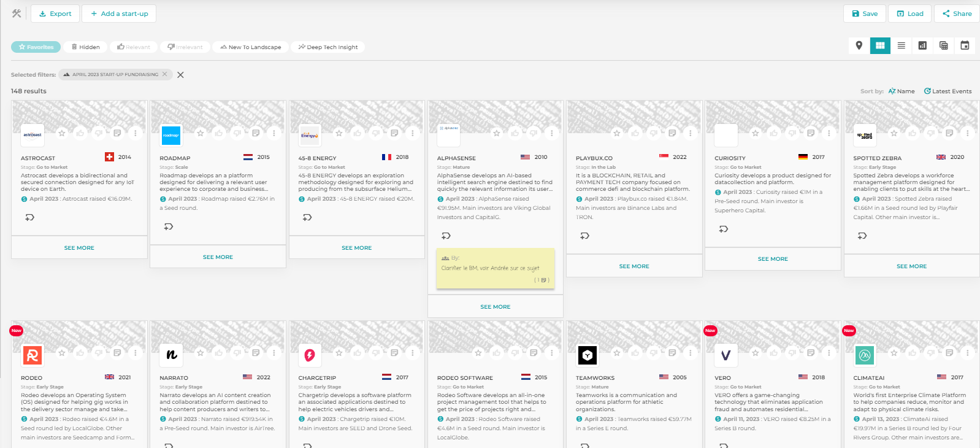Open the CHARGETRIP card title

pos(317,378)
